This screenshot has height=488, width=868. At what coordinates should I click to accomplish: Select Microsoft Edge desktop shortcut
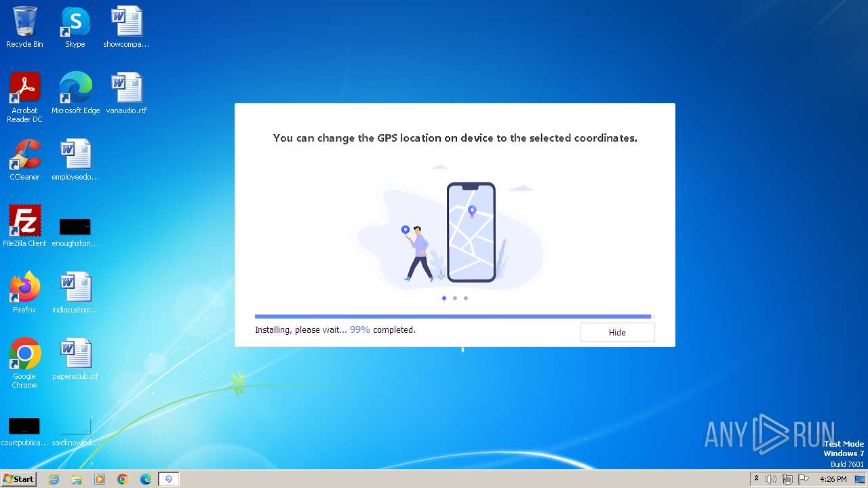click(x=76, y=94)
